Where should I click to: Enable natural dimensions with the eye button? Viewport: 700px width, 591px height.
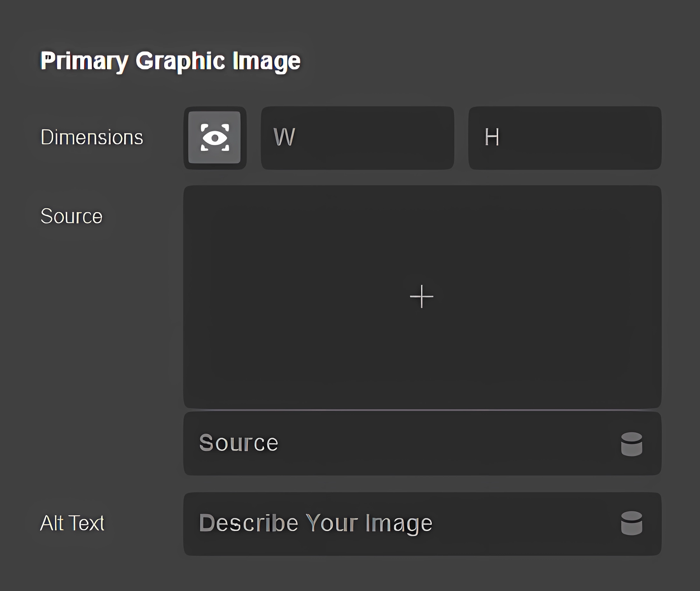click(214, 138)
